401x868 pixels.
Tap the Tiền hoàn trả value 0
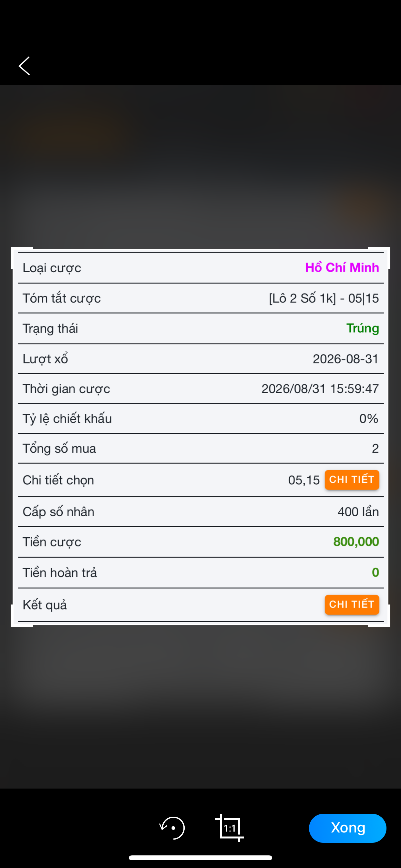(375, 572)
